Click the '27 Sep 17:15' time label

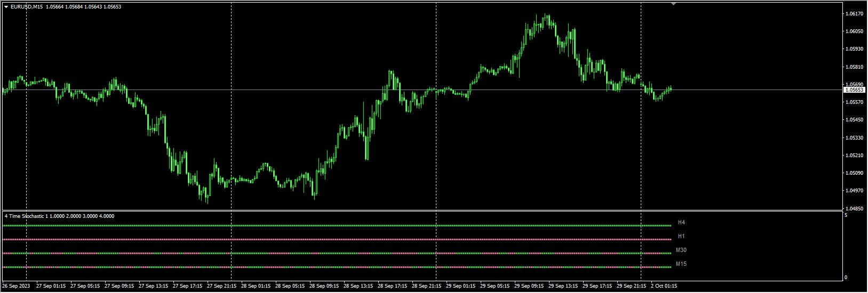187,286
